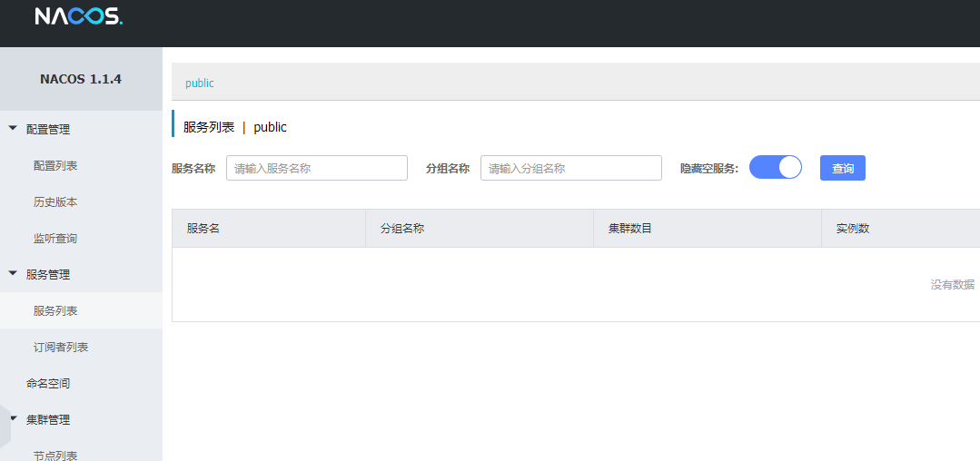Open 节点列表 under 集群管理
Viewport: 980px width, 461px height.
(x=55, y=455)
